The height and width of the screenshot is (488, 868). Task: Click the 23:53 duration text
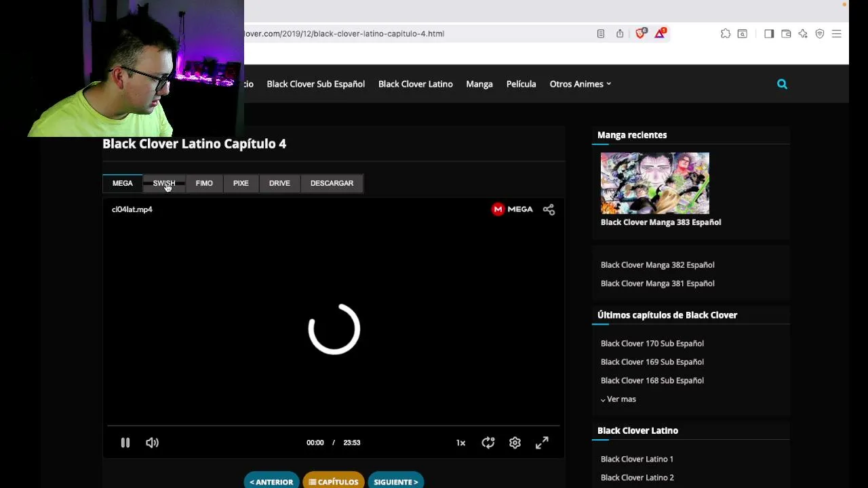(x=351, y=443)
